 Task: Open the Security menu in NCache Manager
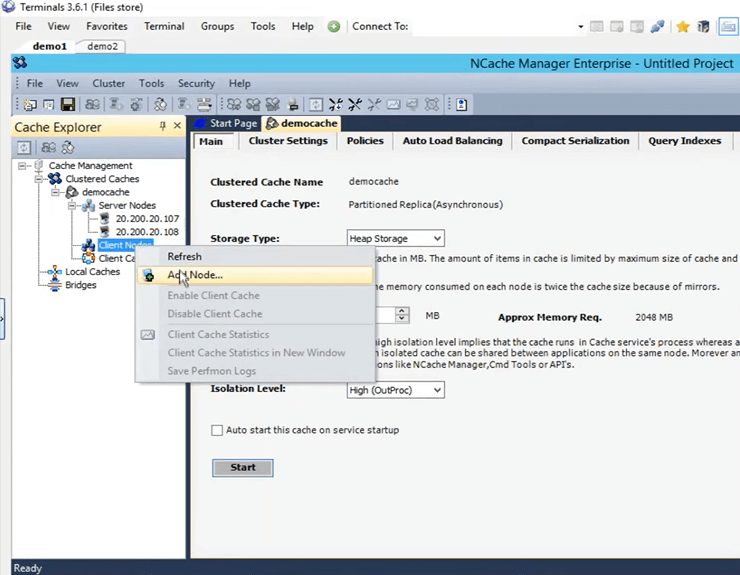coord(196,84)
